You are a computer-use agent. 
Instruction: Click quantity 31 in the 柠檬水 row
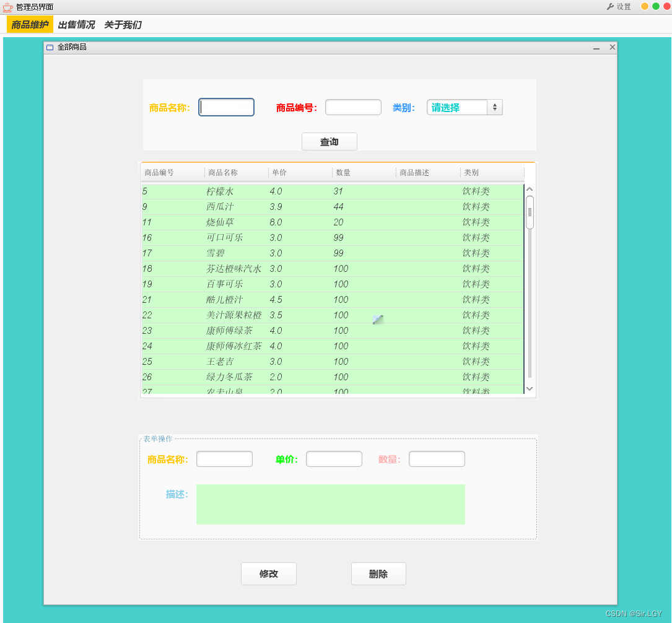(339, 191)
